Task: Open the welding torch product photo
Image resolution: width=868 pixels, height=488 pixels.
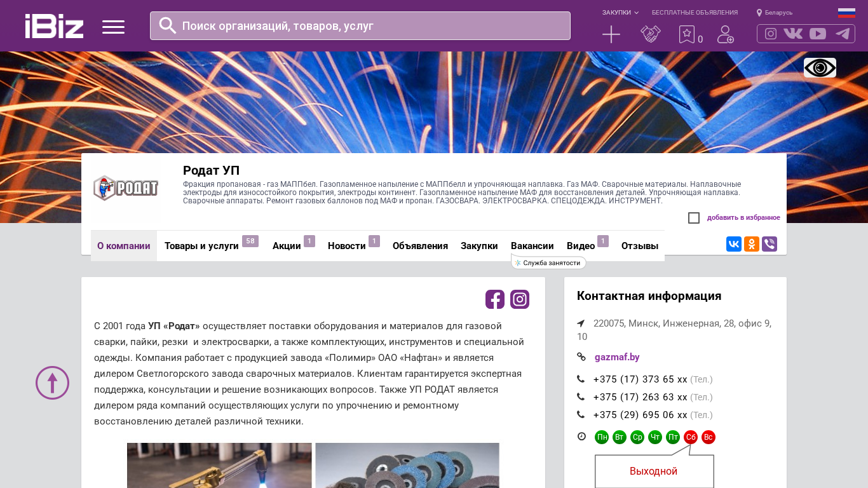Action: click(x=219, y=465)
